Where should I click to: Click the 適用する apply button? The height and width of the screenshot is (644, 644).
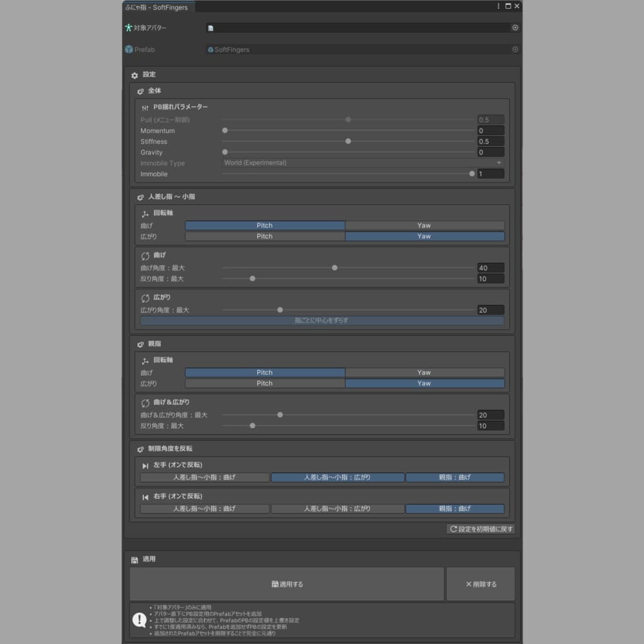pyautogui.click(x=287, y=584)
